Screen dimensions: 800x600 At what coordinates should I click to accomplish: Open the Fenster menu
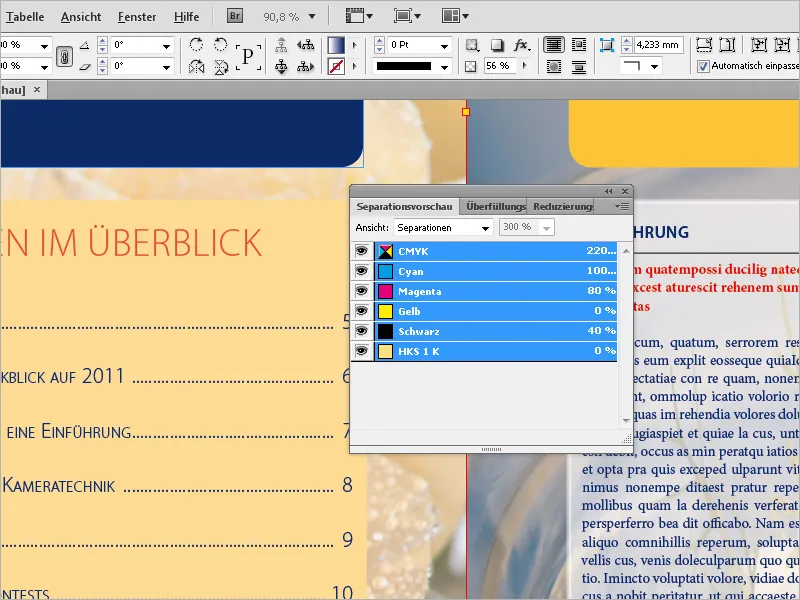137,17
